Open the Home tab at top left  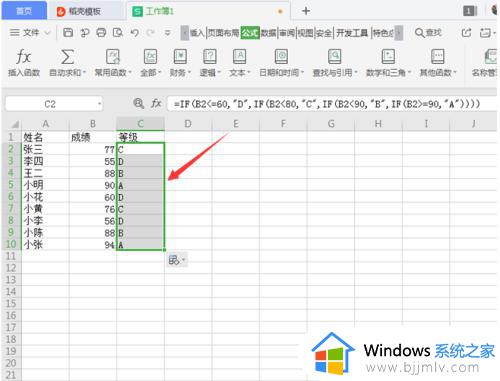point(24,11)
